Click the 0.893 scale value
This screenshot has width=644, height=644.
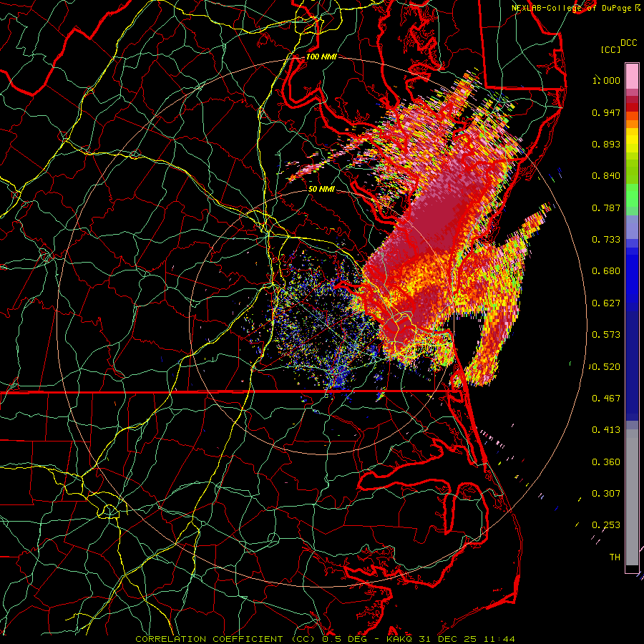tap(606, 144)
